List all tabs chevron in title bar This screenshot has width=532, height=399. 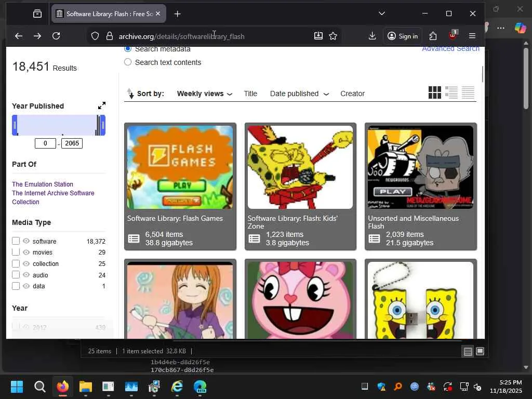382,14
